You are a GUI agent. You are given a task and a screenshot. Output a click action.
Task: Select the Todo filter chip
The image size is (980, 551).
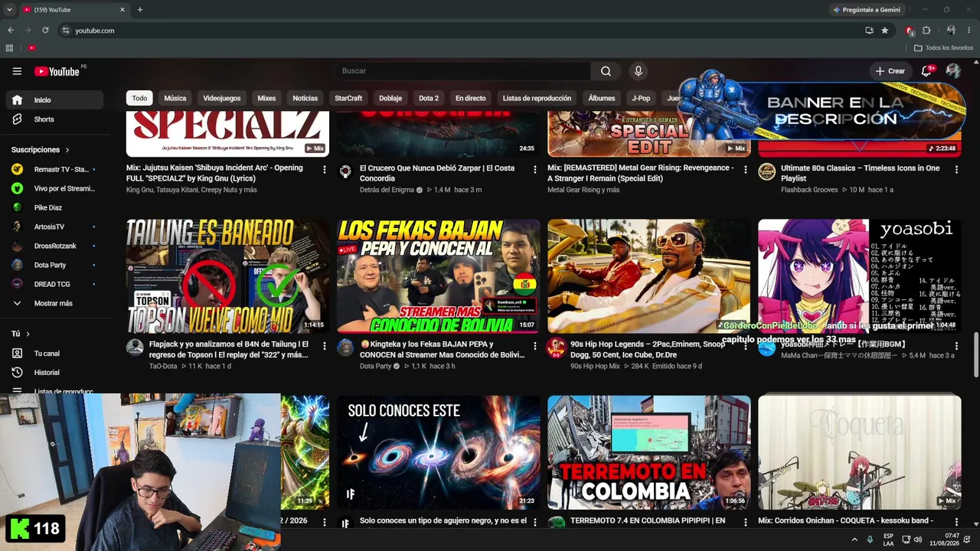pyautogui.click(x=139, y=98)
